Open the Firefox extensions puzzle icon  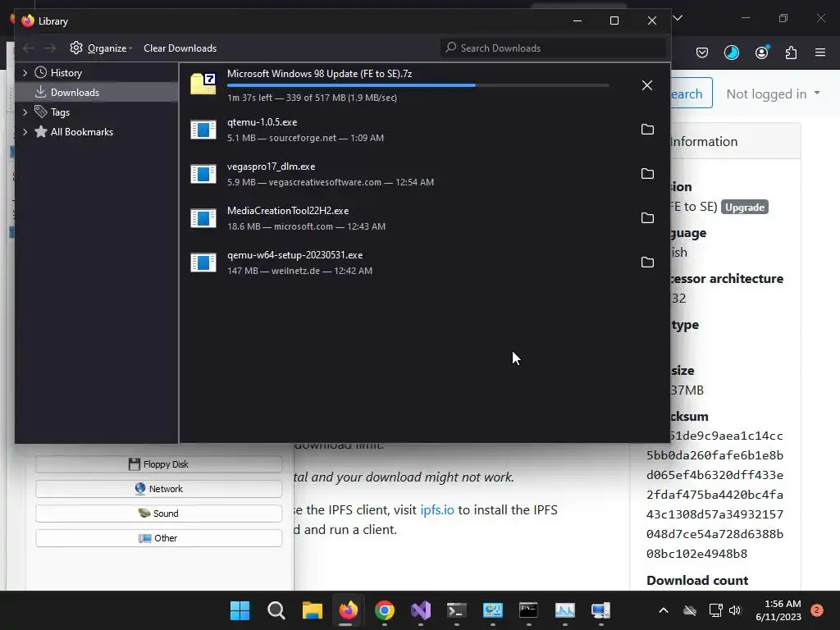click(791, 52)
